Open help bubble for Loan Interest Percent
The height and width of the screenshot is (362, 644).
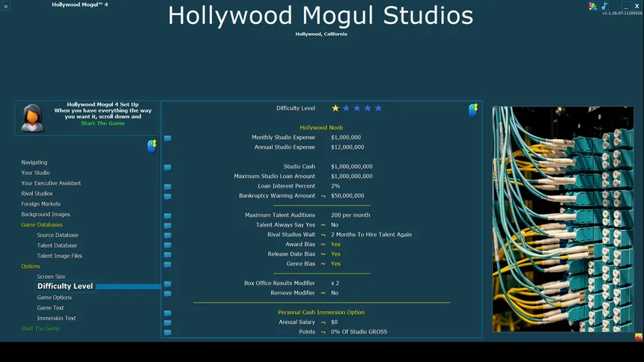pos(168,187)
